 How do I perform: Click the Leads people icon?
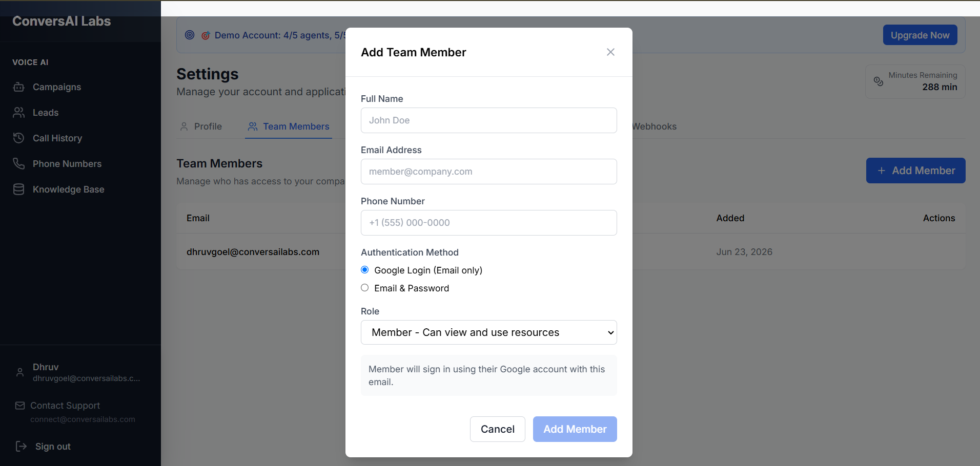pyautogui.click(x=19, y=113)
